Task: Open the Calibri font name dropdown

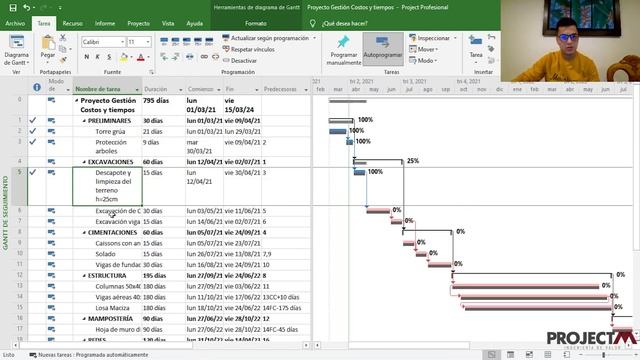Action: click(122, 42)
